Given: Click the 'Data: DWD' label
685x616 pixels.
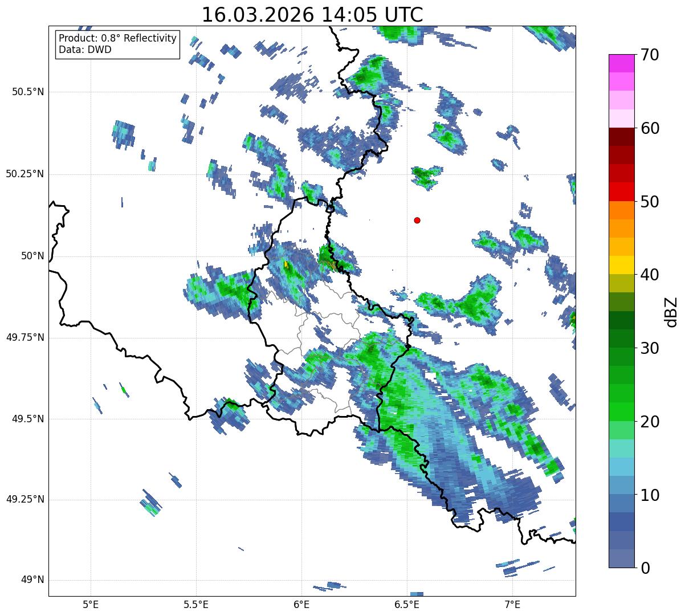Looking at the screenshot, I should [x=85, y=50].
